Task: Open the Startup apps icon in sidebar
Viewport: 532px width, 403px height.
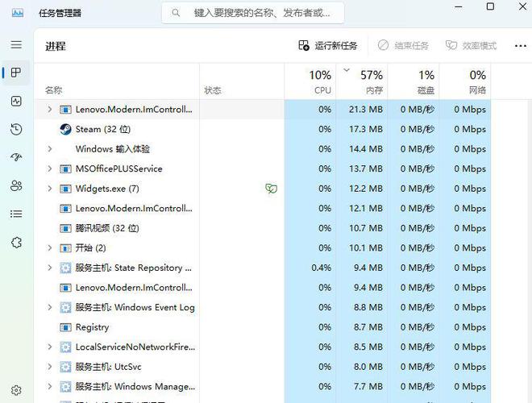Action: click(x=16, y=157)
